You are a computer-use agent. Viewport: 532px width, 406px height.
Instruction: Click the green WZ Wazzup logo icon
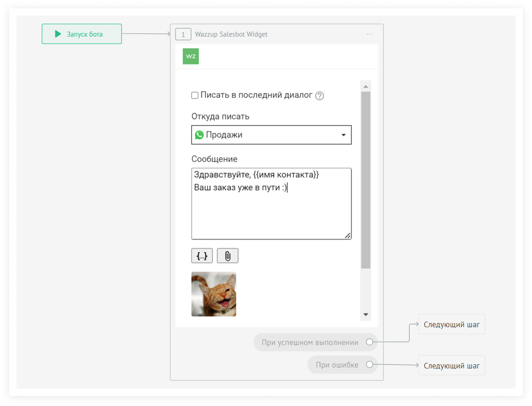pyautogui.click(x=191, y=56)
